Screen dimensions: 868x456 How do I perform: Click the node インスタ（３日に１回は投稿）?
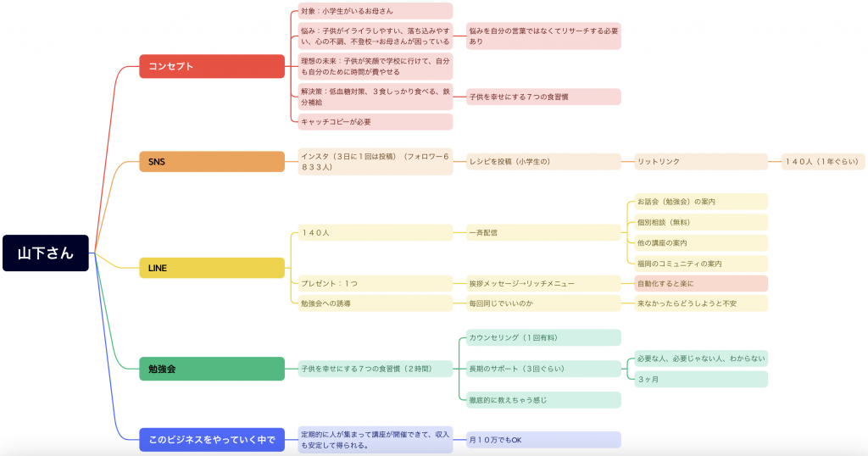tap(376, 162)
